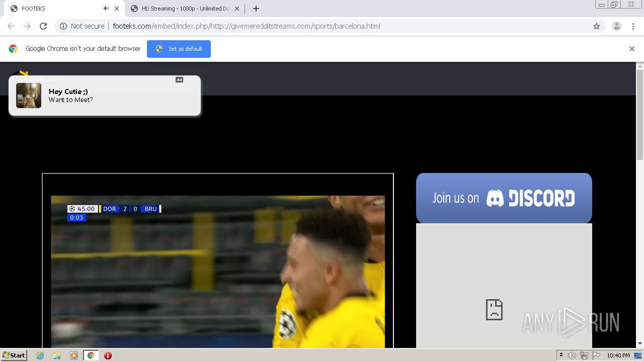Switch to the HD Streaming 1080p tab
Image resolution: width=644 pixels, height=362 pixels.
[x=185, y=9]
